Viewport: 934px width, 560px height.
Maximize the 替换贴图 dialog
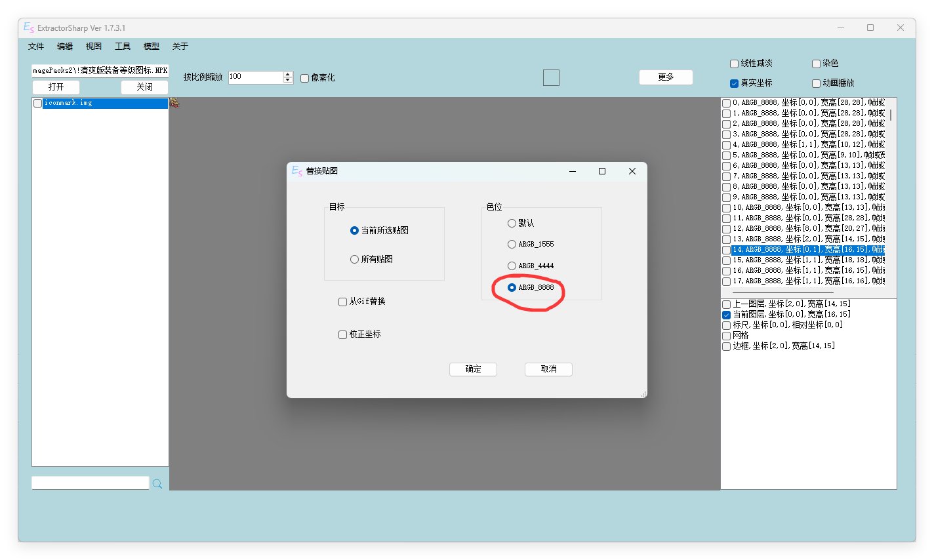(601, 171)
